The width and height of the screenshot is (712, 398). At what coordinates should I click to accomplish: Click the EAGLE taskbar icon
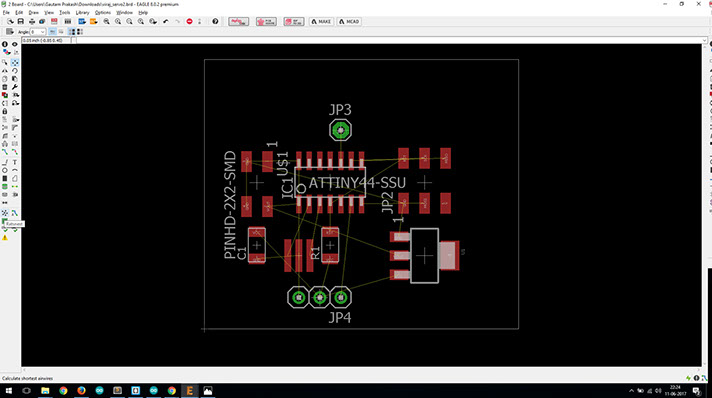(x=189, y=391)
